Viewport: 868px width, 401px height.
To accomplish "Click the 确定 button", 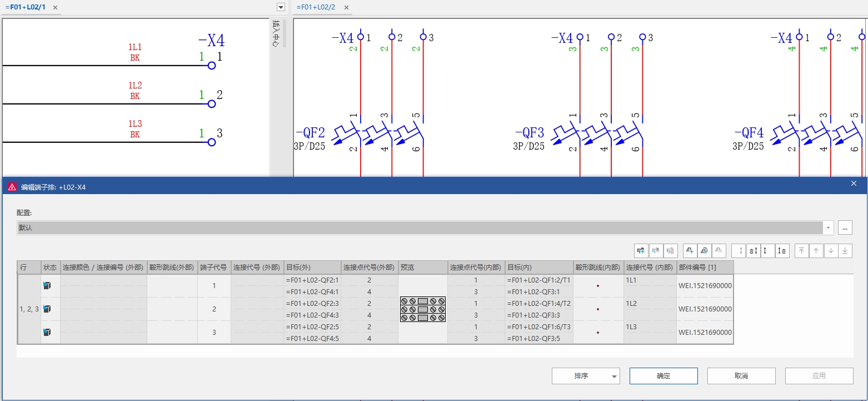I will pos(663,376).
